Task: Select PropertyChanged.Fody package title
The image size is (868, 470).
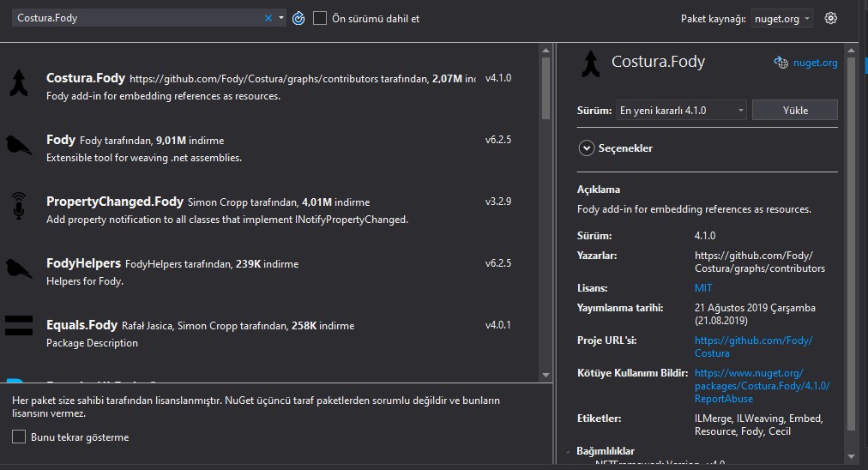Action: (115, 202)
